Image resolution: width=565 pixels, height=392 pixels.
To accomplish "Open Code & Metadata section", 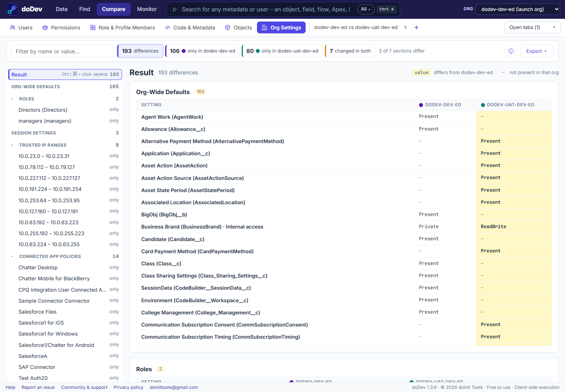I will pyautogui.click(x=190, y=27).
